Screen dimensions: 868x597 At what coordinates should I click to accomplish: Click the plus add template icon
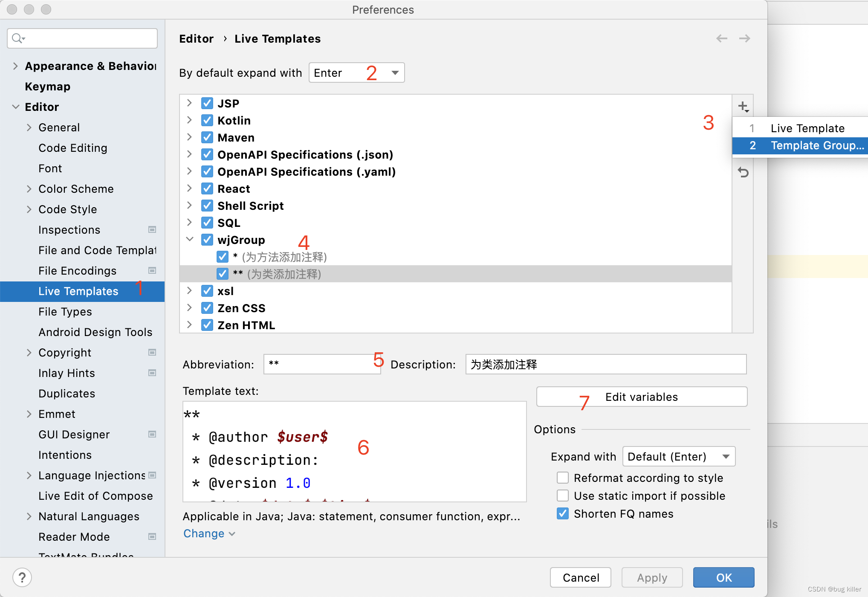743,106
